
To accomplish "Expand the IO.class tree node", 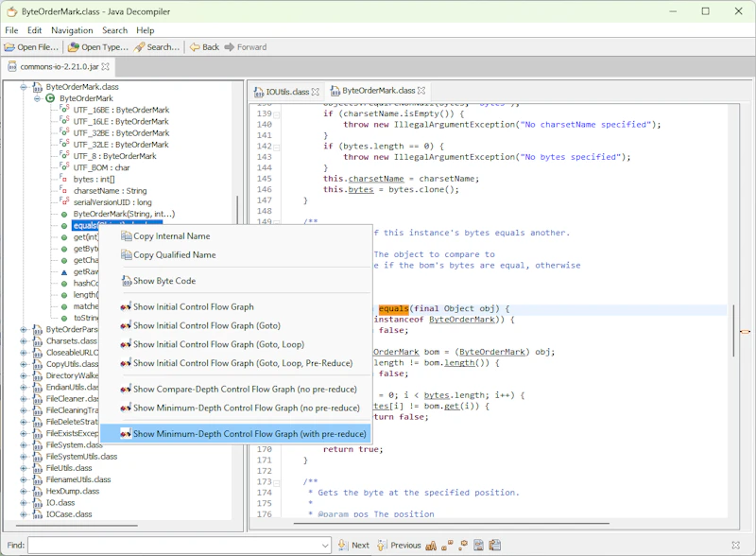I will click(x=23, y=503).
